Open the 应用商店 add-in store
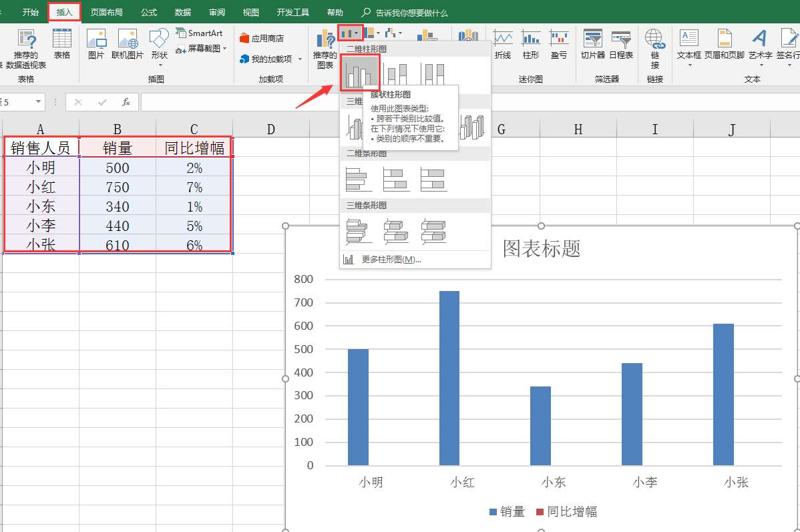This screenshot has height=532, width=800. pyautogui.click(x=262, y=39)
